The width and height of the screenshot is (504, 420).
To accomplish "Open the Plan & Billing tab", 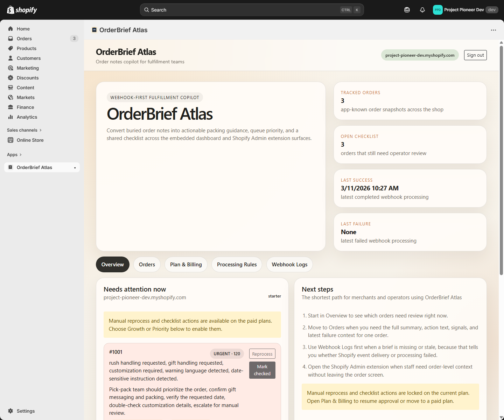I will pyautogui.click(x=186, y=265).
